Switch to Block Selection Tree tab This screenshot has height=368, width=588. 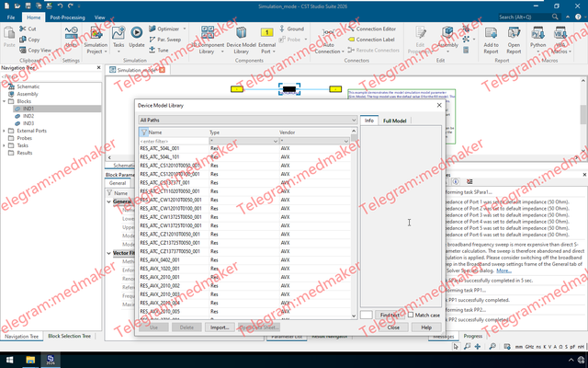(x=70, y=336)
